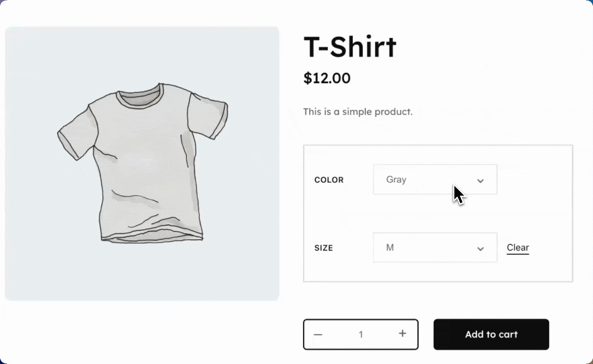593x364 pixels.
Task: Open the Color dropdown
Action: (x=435, y=179)
